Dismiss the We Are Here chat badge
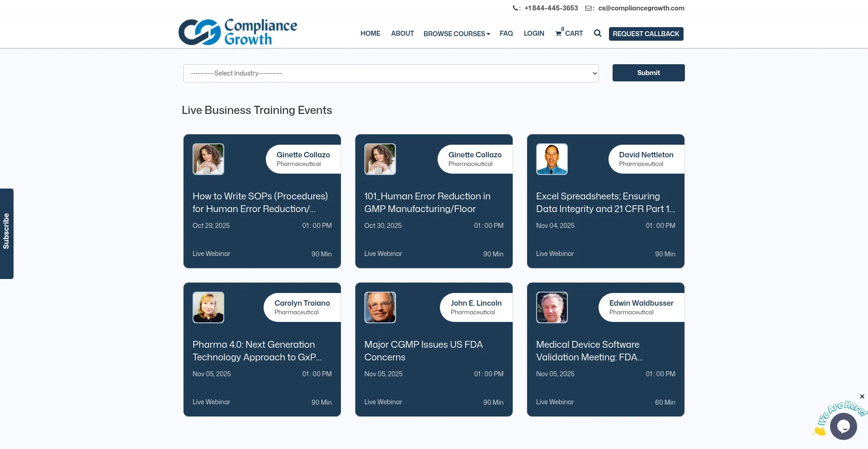Image resolution: width=868 pixels, height=449 pixels. pos(862,397)
